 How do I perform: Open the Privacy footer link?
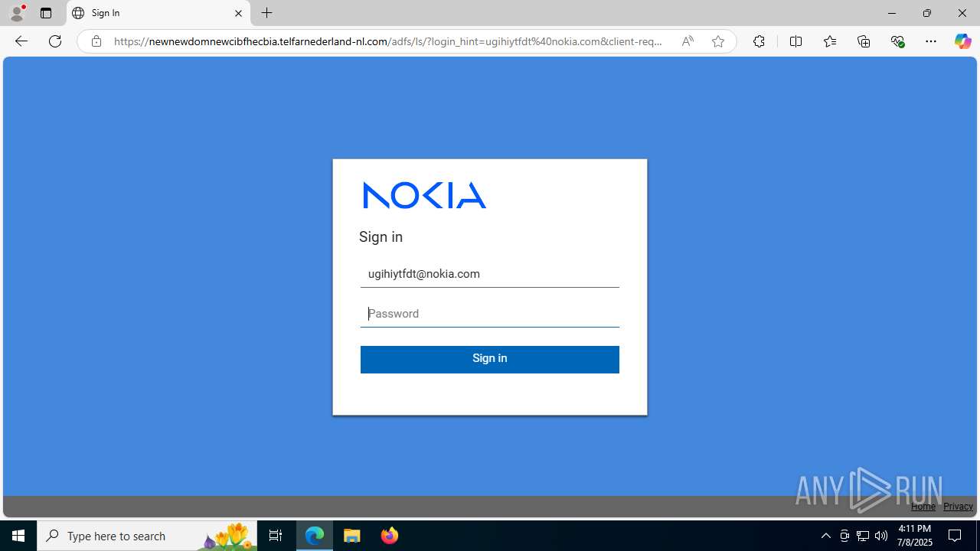[x=958, y=507]
